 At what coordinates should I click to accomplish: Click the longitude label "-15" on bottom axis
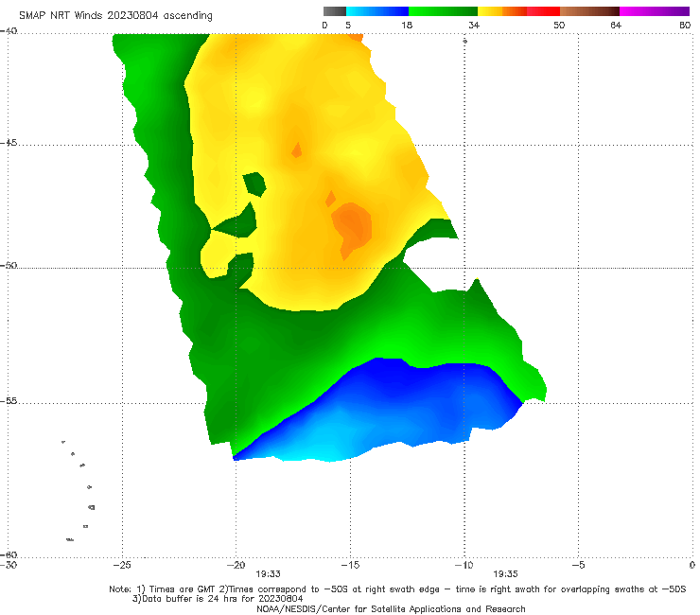(350, 565)
